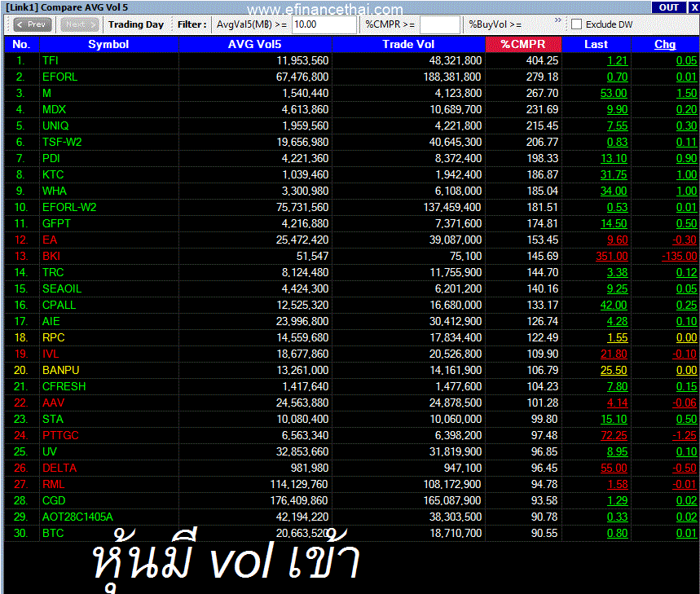Select the TSF-W2 symbol
The image size is (700, 594).
(x=62, y=142)
